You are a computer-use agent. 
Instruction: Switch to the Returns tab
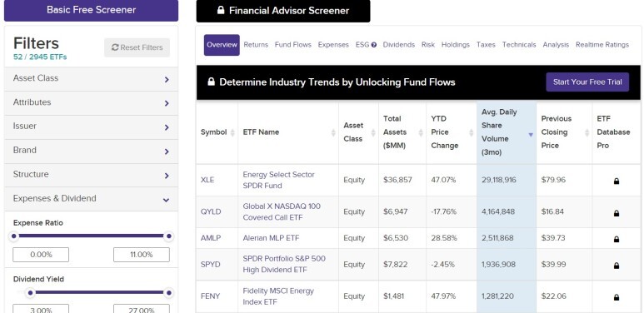[256, 45]
